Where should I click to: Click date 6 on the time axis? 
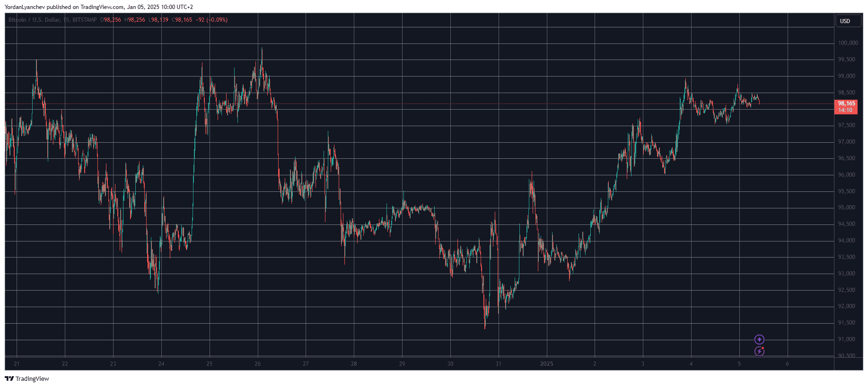[788, 364]
